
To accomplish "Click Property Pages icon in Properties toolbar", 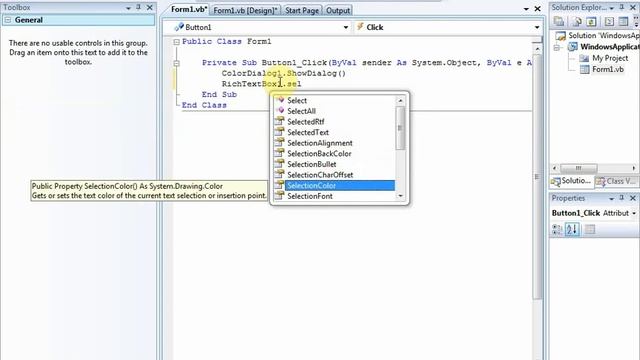I will tap(590, 229).
